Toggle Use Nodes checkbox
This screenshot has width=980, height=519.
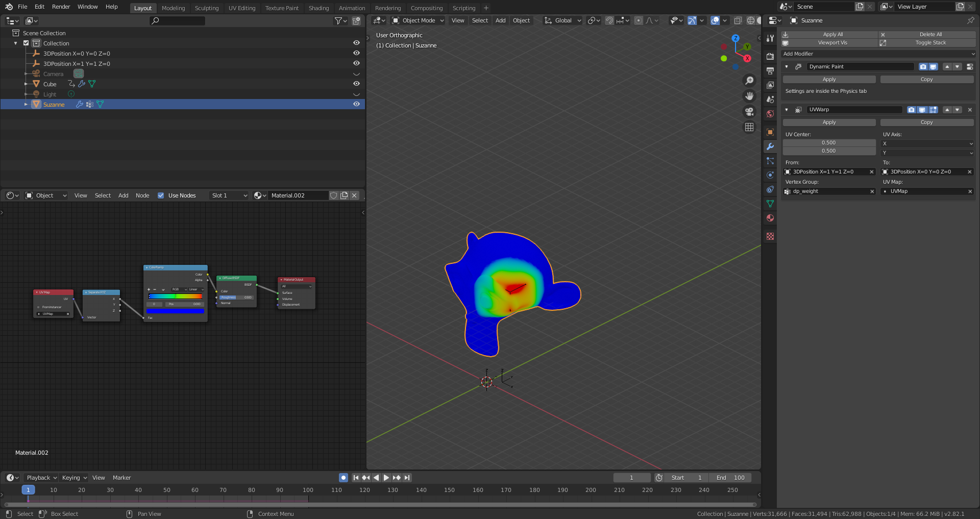coord(161,195)
